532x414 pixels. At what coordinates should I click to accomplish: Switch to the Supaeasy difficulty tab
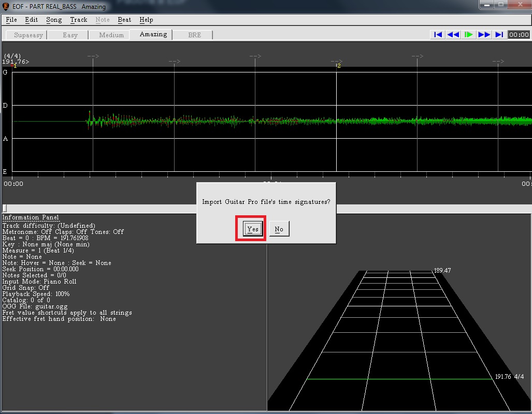coord(26,35)
